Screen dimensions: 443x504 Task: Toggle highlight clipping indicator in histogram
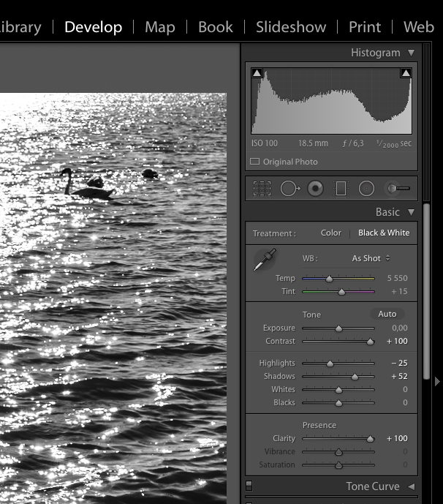pyautogui.click(x=406, y=73)
